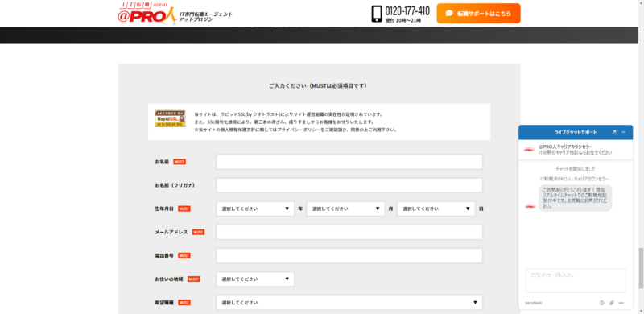Click the page vertical scrollbar thumb

click(641, 268)
